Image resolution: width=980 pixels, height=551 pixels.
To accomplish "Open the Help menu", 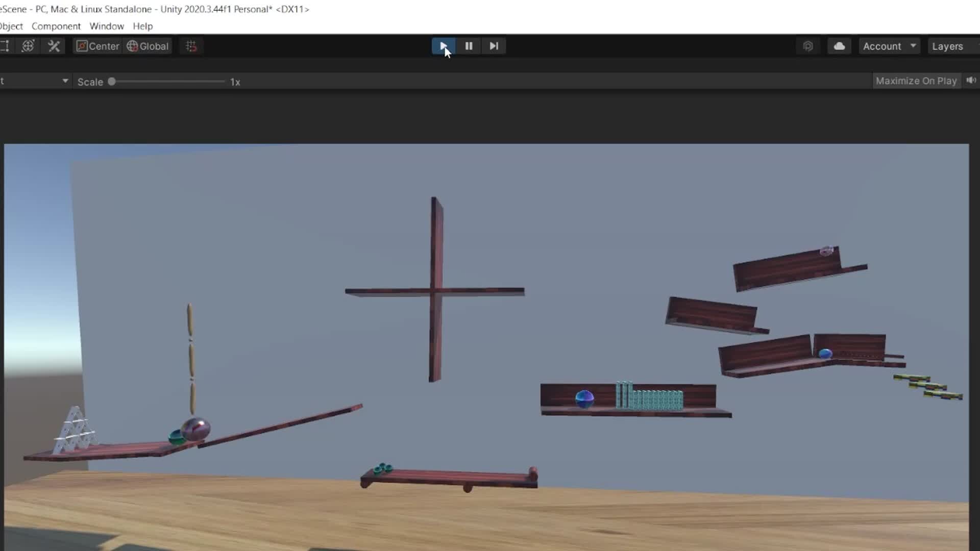I will pos(142,26).
